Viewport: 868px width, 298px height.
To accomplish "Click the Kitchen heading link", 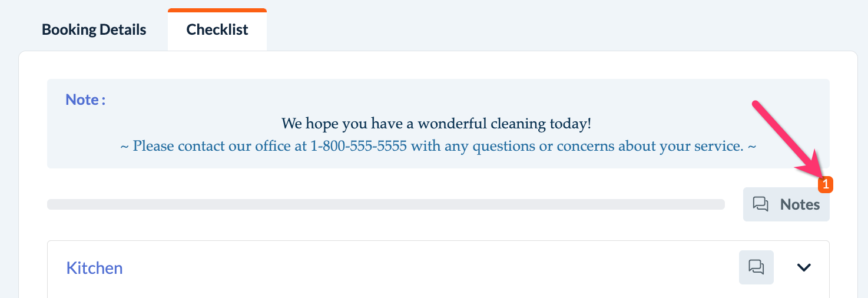I will pos(94,268).
